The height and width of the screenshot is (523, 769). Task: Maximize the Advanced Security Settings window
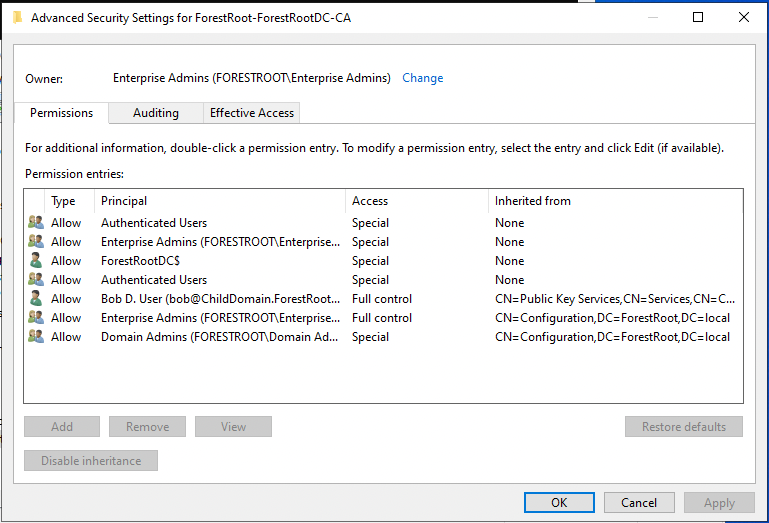tap(698, 17)
